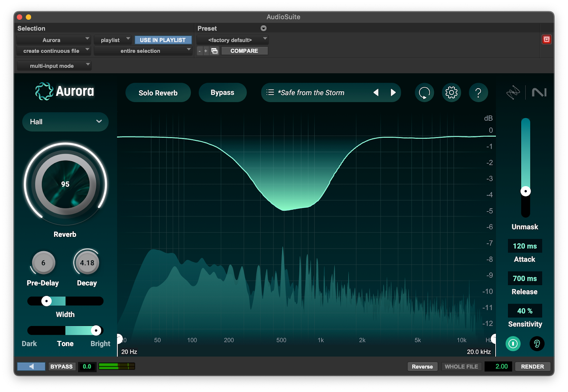Toggle USE IN PLAYLIST
Screen dimensions: 568x392
[x=163, y=40]
